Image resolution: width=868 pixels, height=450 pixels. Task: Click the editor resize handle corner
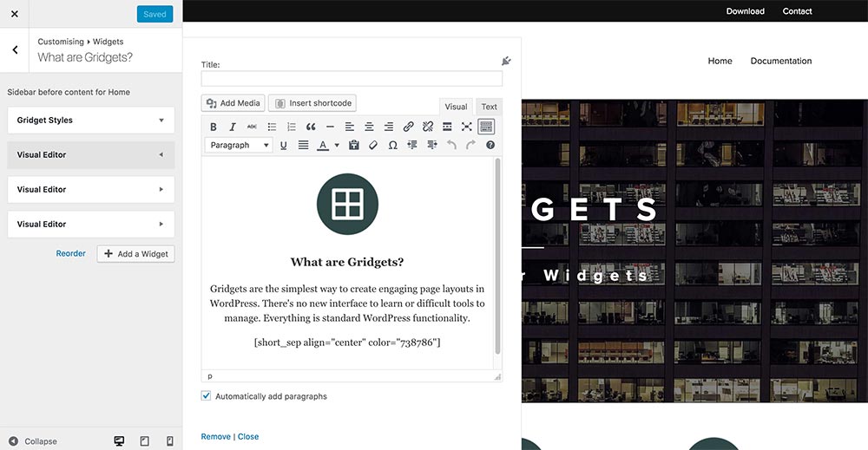(x=497, y=376)
